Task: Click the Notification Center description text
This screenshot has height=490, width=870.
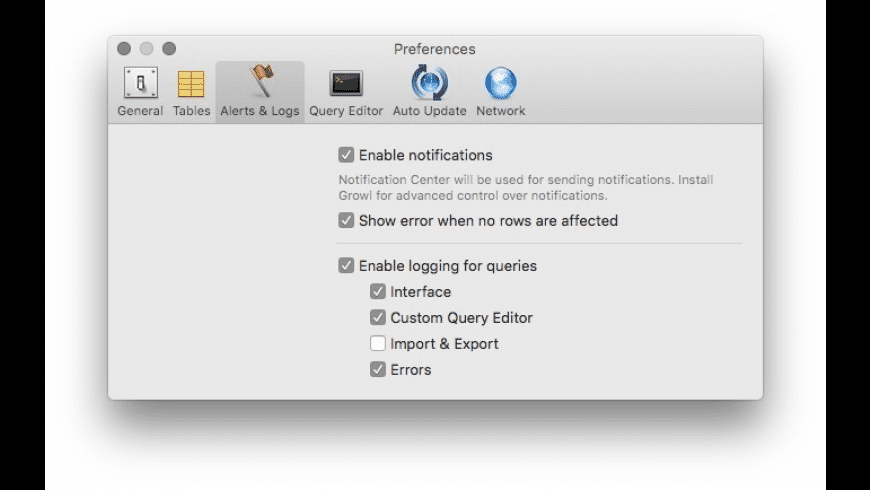Action: click(525, 188)
